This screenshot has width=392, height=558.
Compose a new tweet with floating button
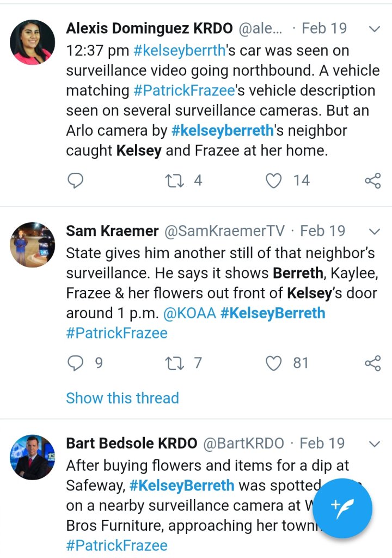point(342,508)
